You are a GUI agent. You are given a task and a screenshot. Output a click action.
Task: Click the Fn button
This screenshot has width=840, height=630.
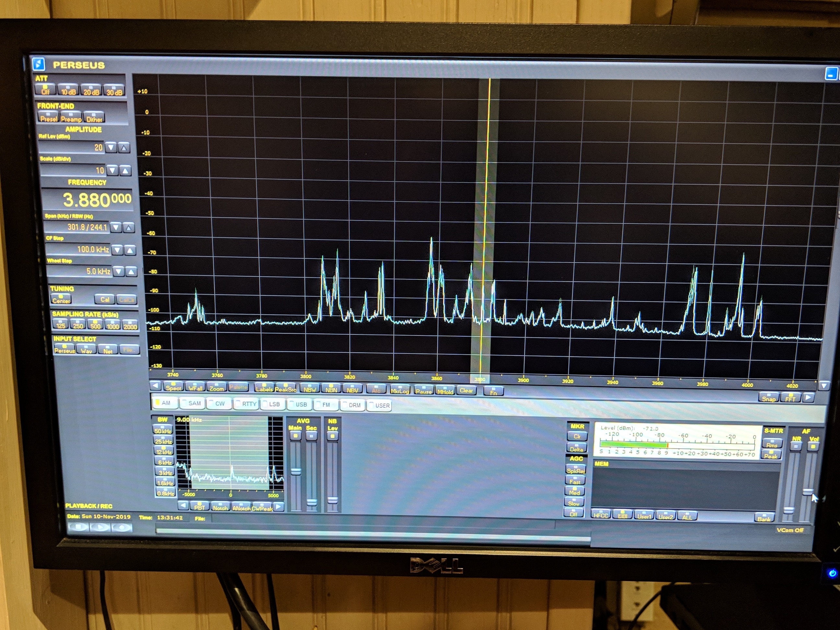[493, 391]
